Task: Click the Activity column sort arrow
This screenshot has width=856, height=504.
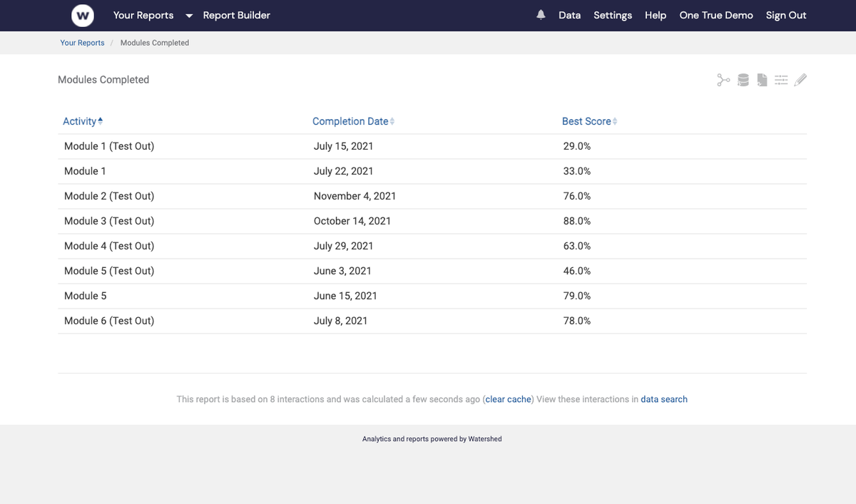Action: 101,120
